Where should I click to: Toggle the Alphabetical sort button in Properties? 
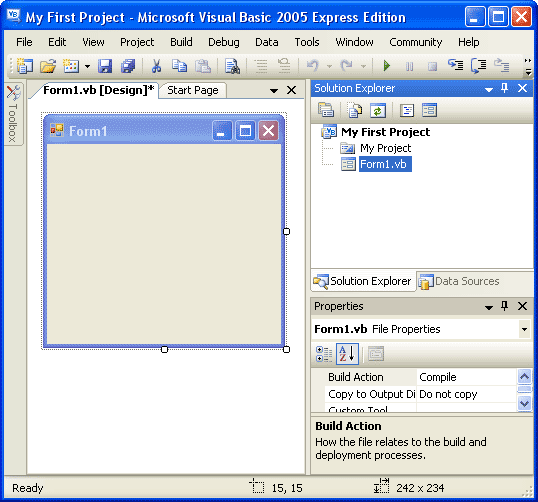coord(347,353)
